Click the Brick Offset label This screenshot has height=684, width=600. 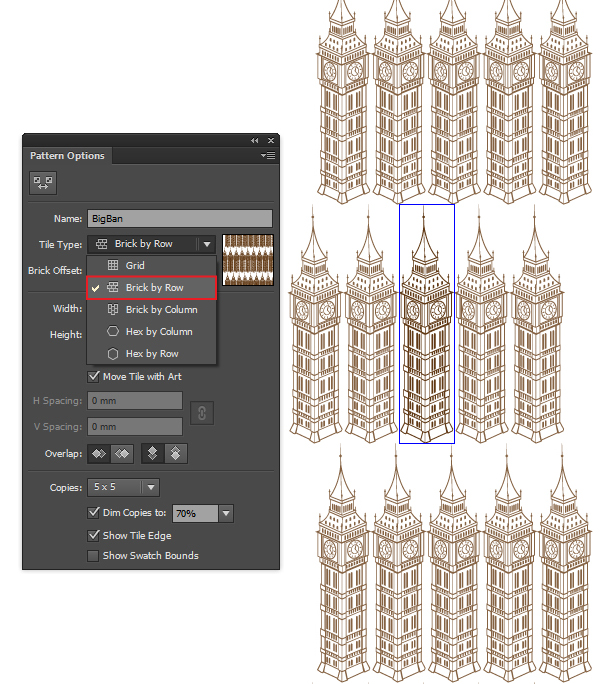[x=55, y=270]
